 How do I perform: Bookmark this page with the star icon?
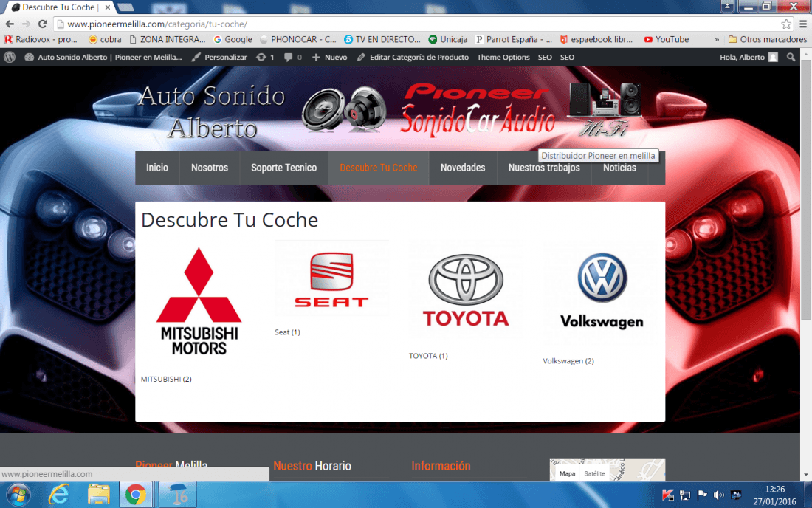pos(786,24)
